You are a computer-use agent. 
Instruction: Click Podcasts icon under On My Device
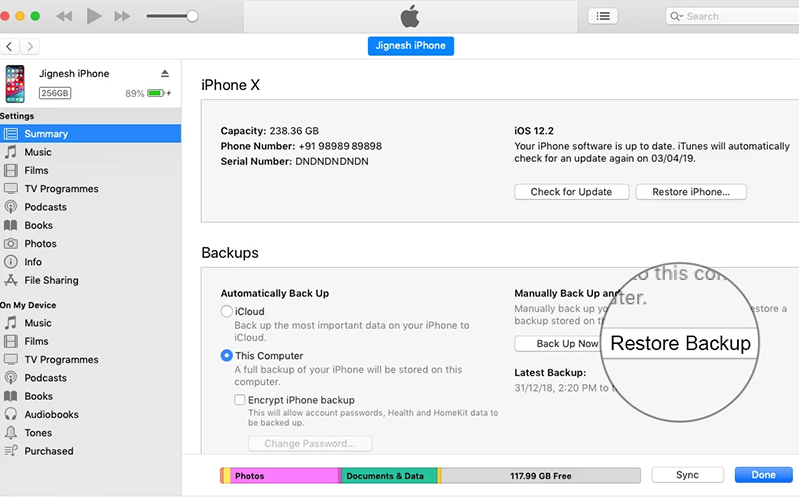tap(11, 378)
